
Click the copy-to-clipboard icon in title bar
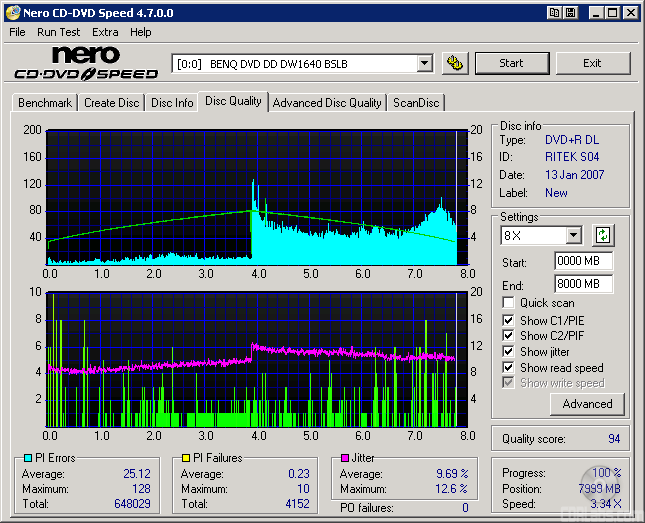click(554, 13)
